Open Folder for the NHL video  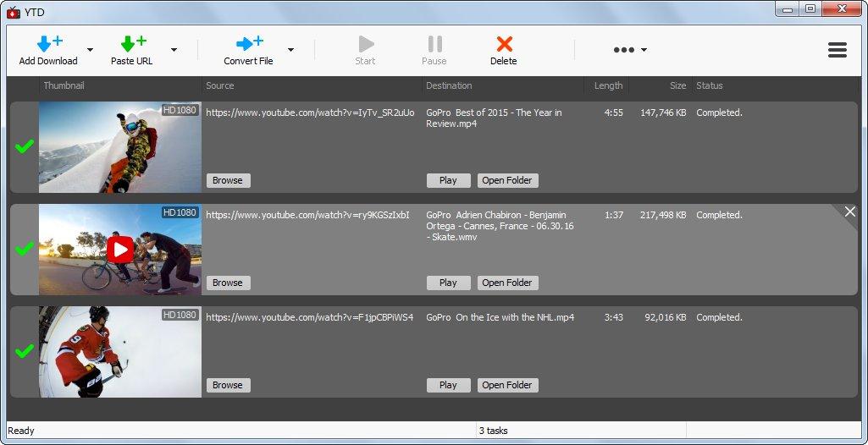coord(507,385)
